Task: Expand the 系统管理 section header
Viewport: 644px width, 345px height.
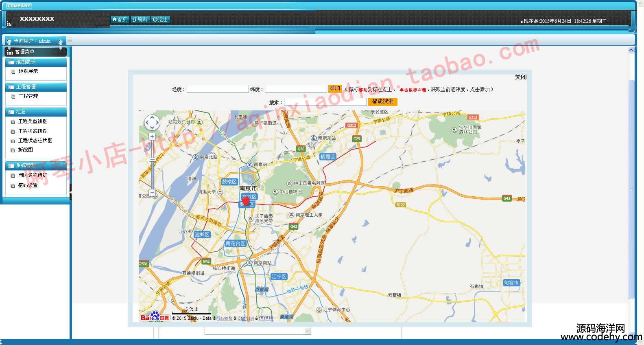Action: click(36, 165)
